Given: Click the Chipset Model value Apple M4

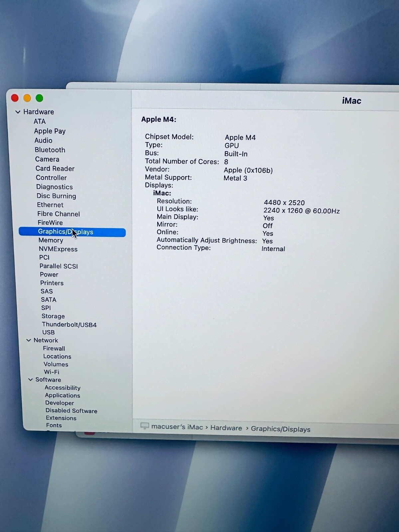Looking at the screenshot, I should [240, 137].
